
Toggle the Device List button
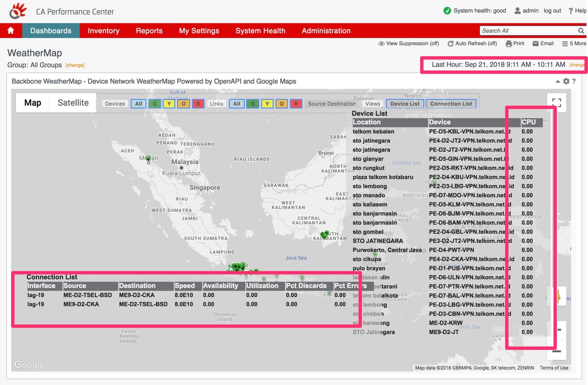click(405, 104)
